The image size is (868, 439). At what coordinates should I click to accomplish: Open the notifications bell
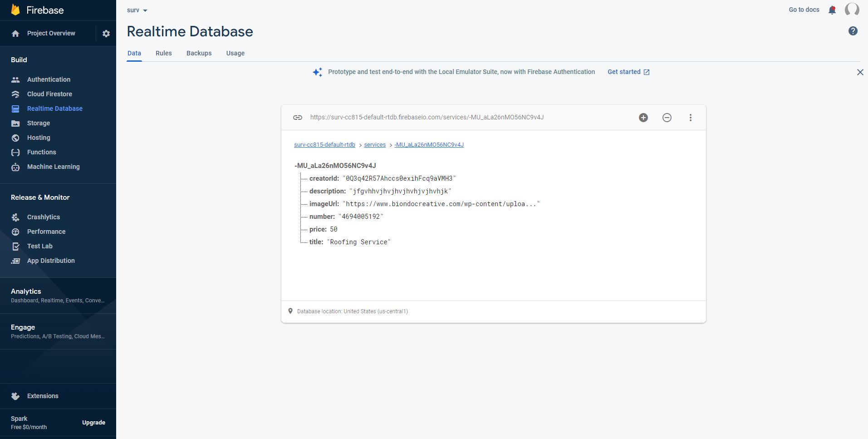coord(832,10)
